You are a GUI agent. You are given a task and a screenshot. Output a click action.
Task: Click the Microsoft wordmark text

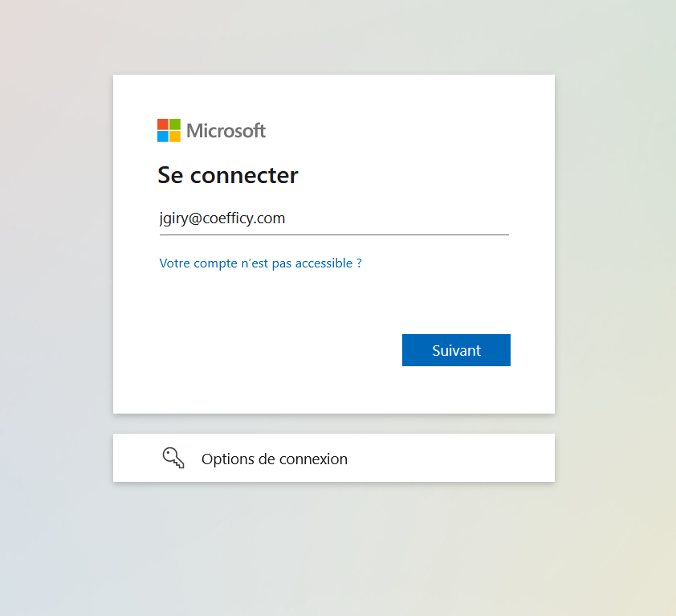(226, 130)
